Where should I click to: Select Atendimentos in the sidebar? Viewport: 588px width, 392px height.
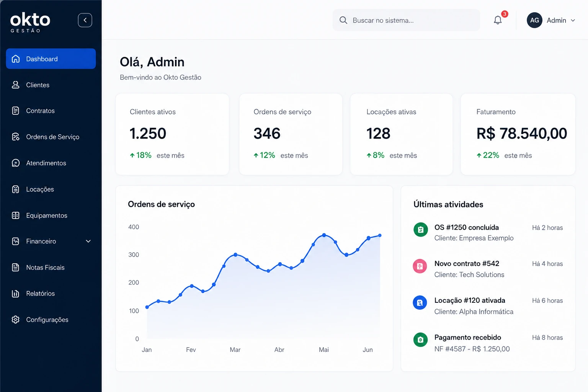[51, 163]
